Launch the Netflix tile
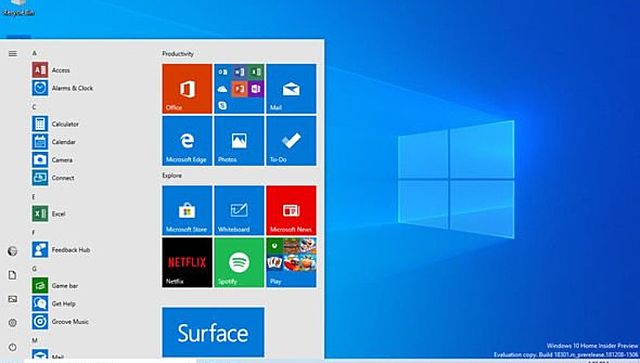The width and height of the screenshot is (640, 363). pyautogui.click(x=187, y=263)
